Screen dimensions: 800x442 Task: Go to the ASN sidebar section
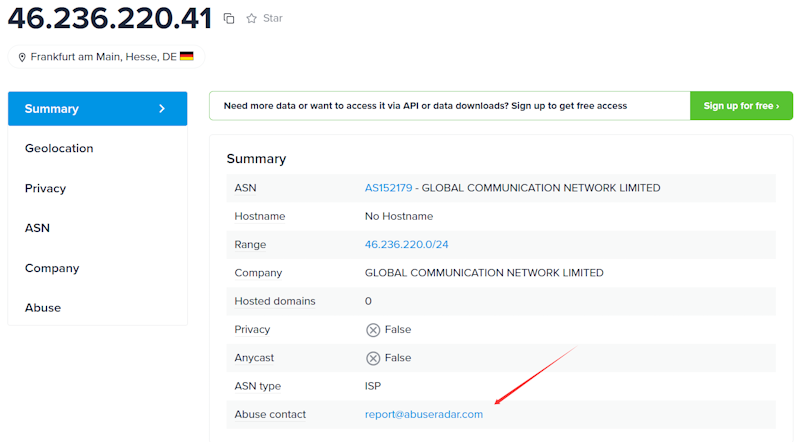(x=37, y=228)
